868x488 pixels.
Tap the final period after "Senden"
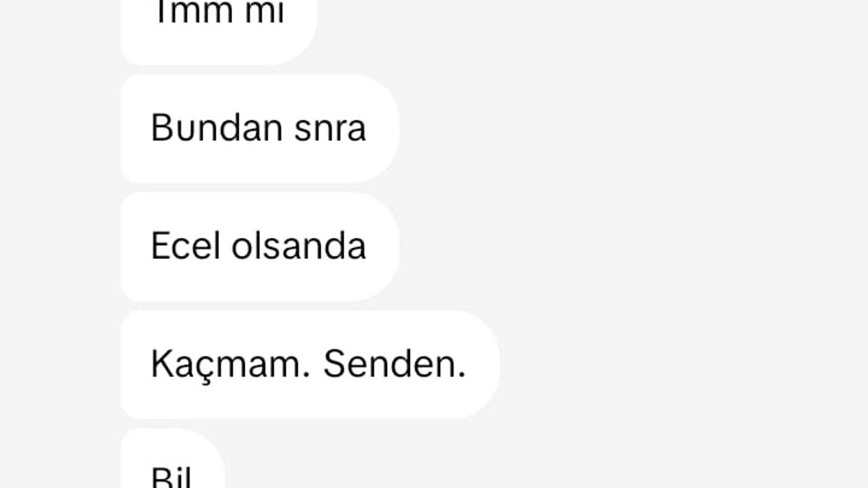click(x=462, y=376)
